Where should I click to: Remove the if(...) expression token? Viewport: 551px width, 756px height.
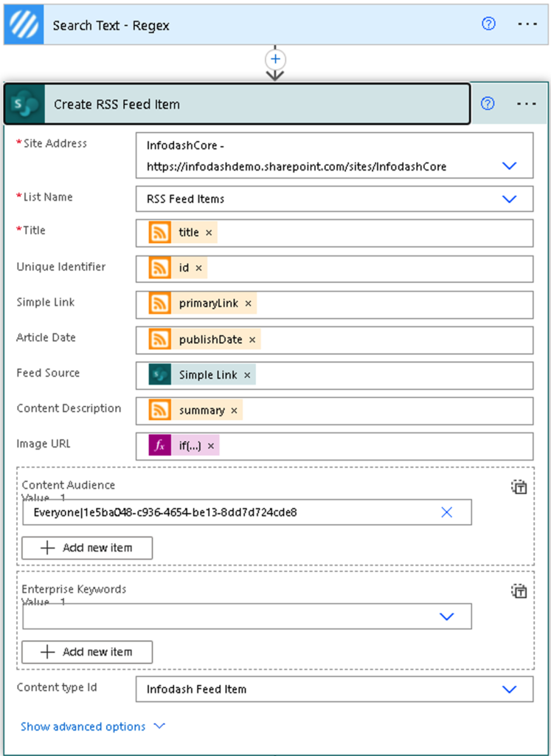coord(210,447)
